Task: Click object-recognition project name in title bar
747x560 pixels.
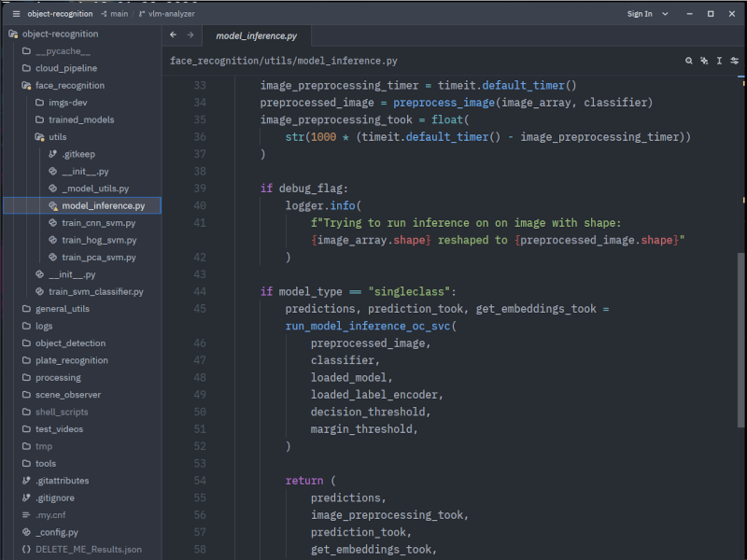Action: (60, 14)
